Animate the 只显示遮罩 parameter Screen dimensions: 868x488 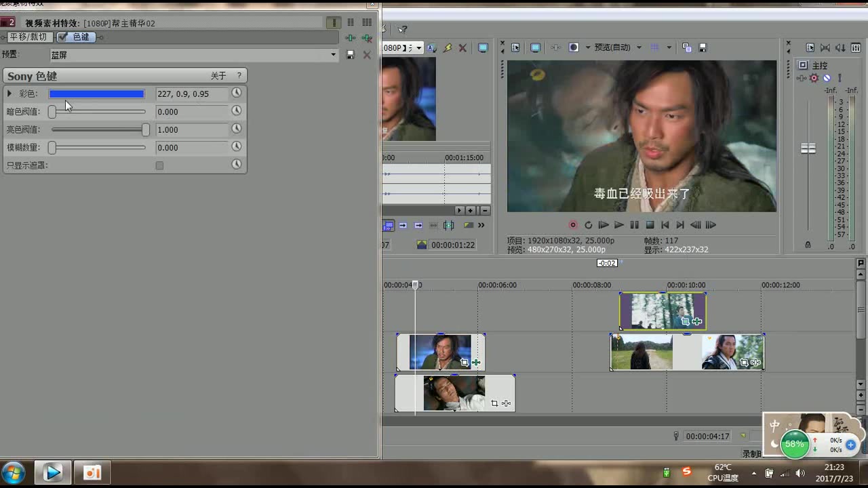click(x=237, y=165)
